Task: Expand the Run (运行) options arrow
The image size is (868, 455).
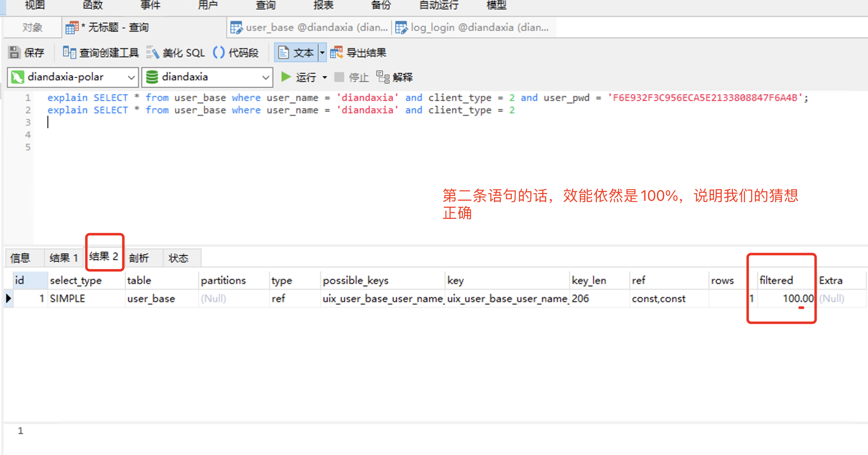Action: click(x=325, y=77)
